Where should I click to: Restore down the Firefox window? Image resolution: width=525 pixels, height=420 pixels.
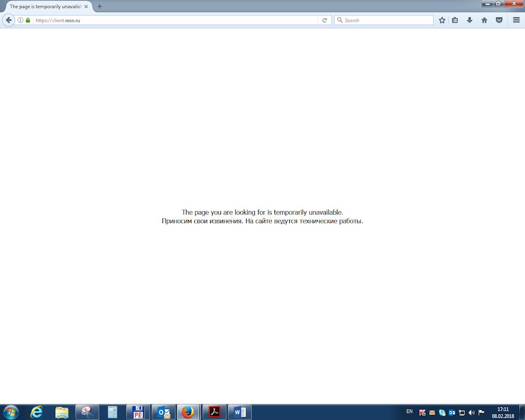click(498, 4)
